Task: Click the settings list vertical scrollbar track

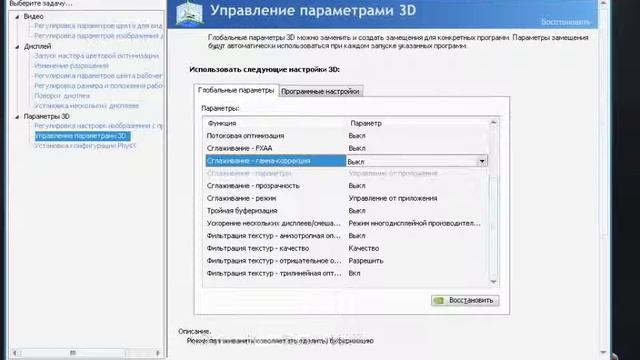Action: (493, 202)
